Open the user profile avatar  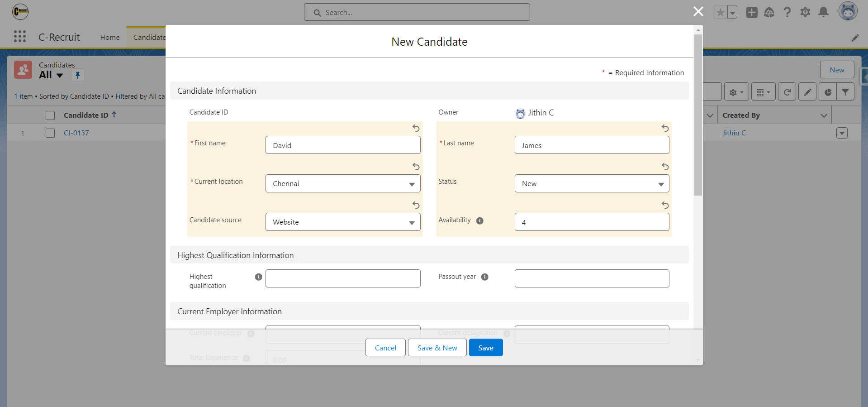click(x=848, y=11)
